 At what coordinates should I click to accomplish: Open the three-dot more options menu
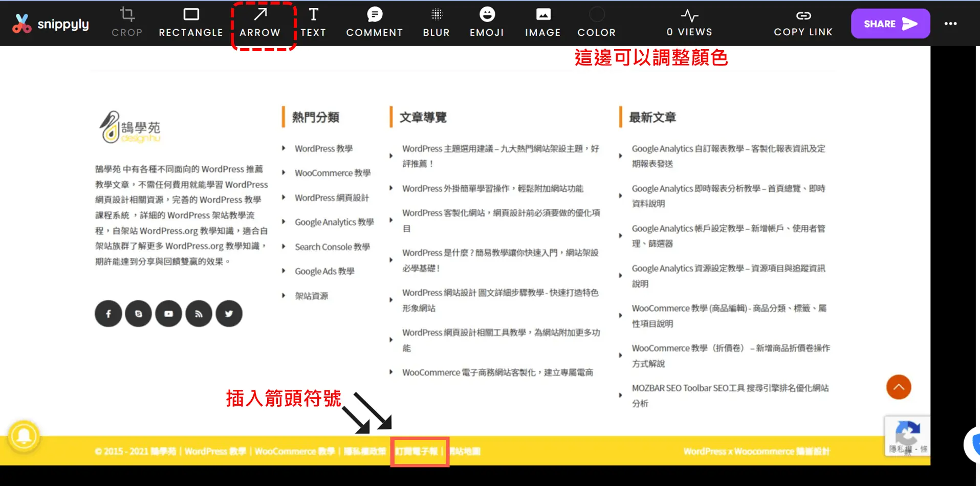click(x=950, y=24)
